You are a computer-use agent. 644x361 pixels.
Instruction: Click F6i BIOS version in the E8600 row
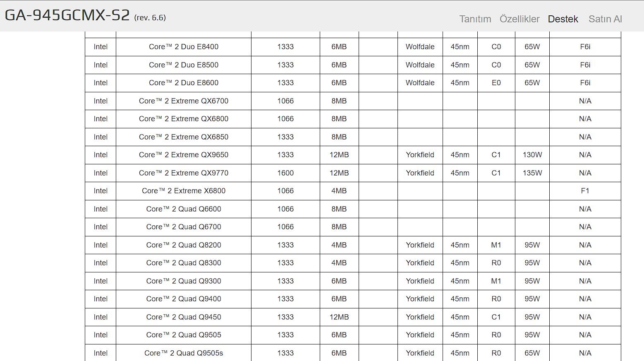[585, 83]
